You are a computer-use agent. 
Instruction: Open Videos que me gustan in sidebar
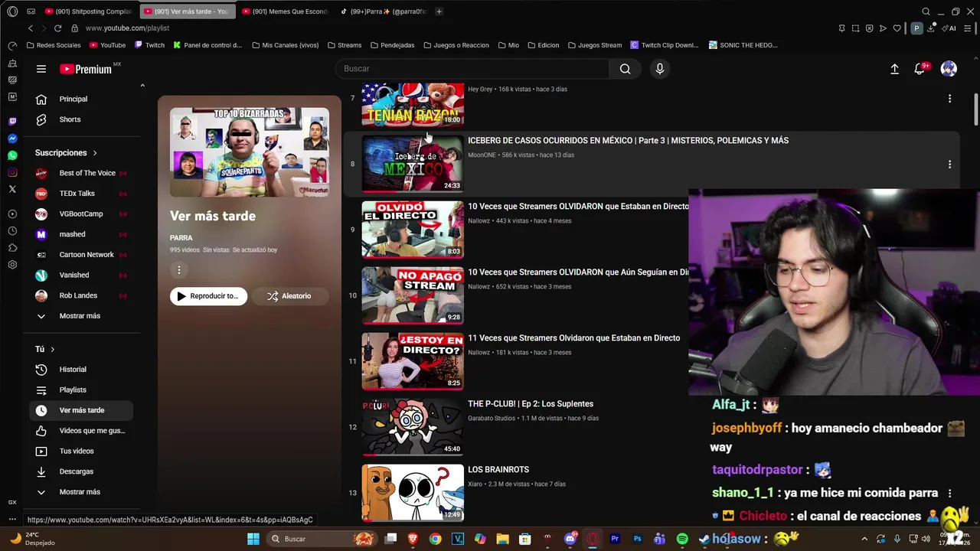[x=81, y=431]
